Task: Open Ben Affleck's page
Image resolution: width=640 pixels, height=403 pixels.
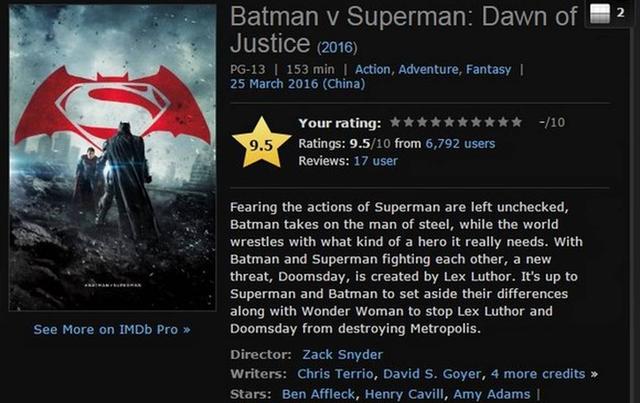Action: click(x=318, y=394)
